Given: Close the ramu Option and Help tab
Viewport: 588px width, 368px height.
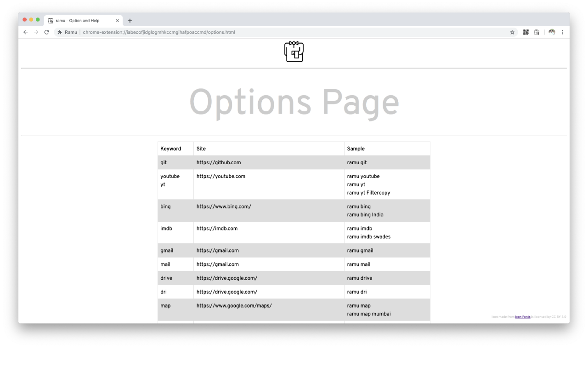Looking at the screenshot, I should pos(118,21).
